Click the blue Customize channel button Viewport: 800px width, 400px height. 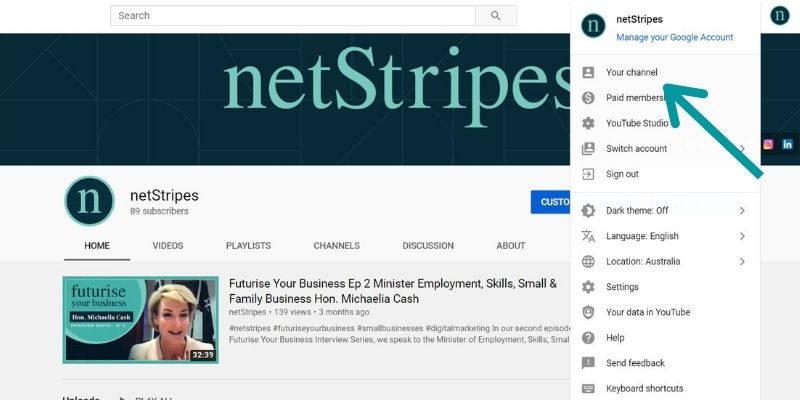551,202
